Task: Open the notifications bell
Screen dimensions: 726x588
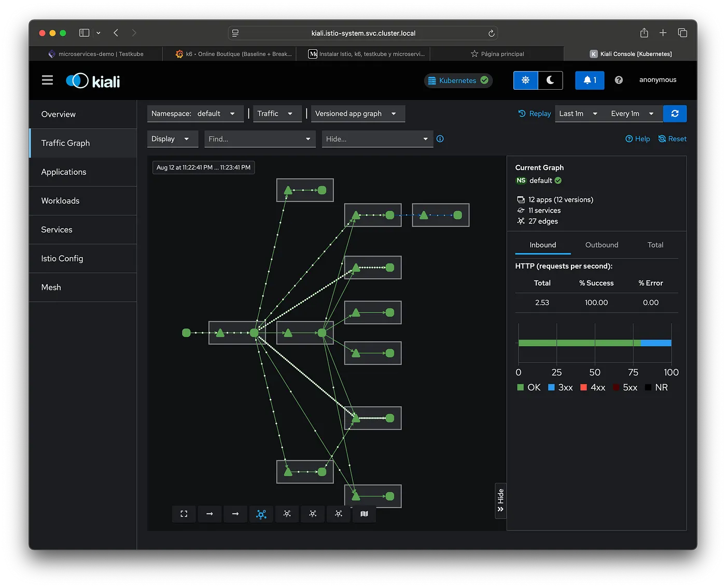Action: [x=589, y=80]
